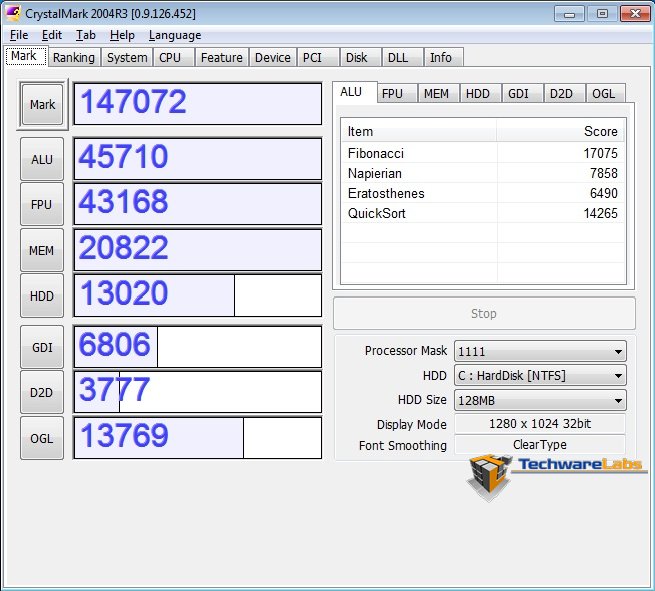Click the Item column header
The image size is (655, 591).
pos(419,131)
